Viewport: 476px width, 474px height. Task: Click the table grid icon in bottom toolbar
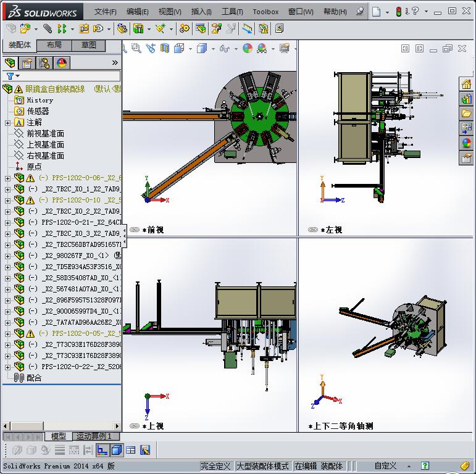(131, 450)
